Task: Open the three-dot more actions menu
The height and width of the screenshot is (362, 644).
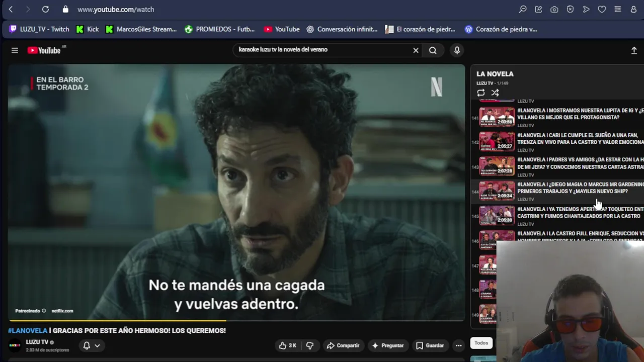Action: pos(458,345)
